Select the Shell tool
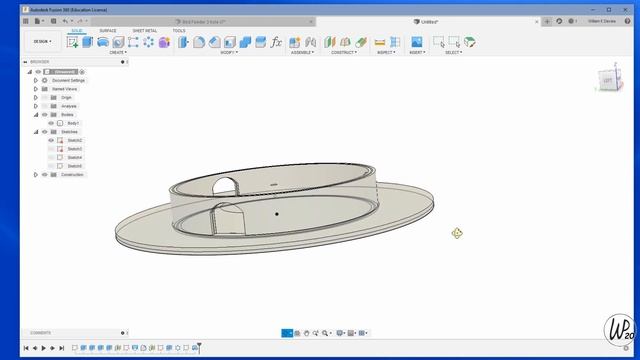640x360 pixels. [230, 42]
